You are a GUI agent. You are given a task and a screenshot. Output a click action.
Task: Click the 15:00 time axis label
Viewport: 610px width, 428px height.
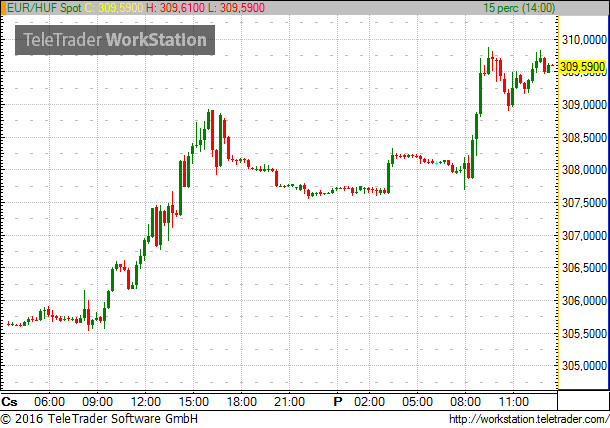(193, 401)
